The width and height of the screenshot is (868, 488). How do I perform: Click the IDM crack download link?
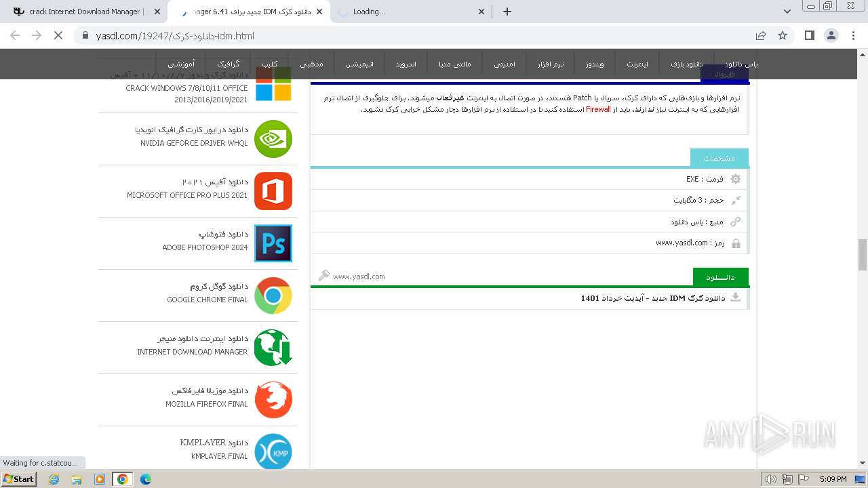point(652,298)
